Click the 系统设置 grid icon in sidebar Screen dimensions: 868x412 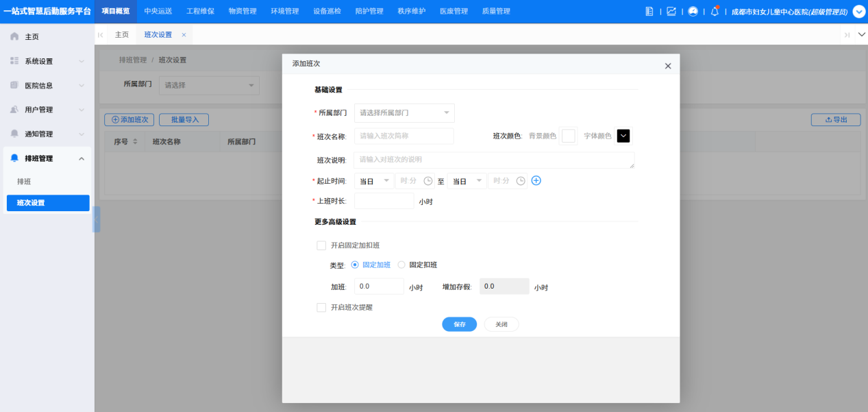(x=14, y=61)
